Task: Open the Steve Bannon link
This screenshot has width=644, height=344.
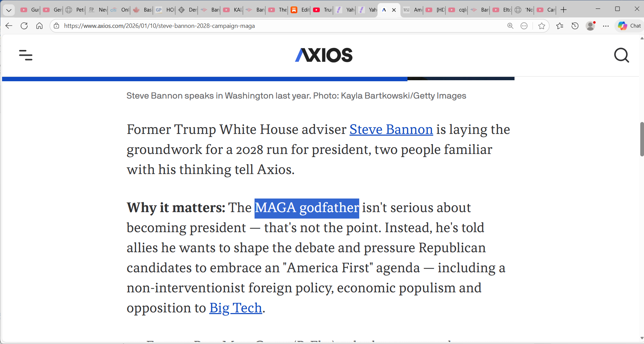Action: point(391,130)
